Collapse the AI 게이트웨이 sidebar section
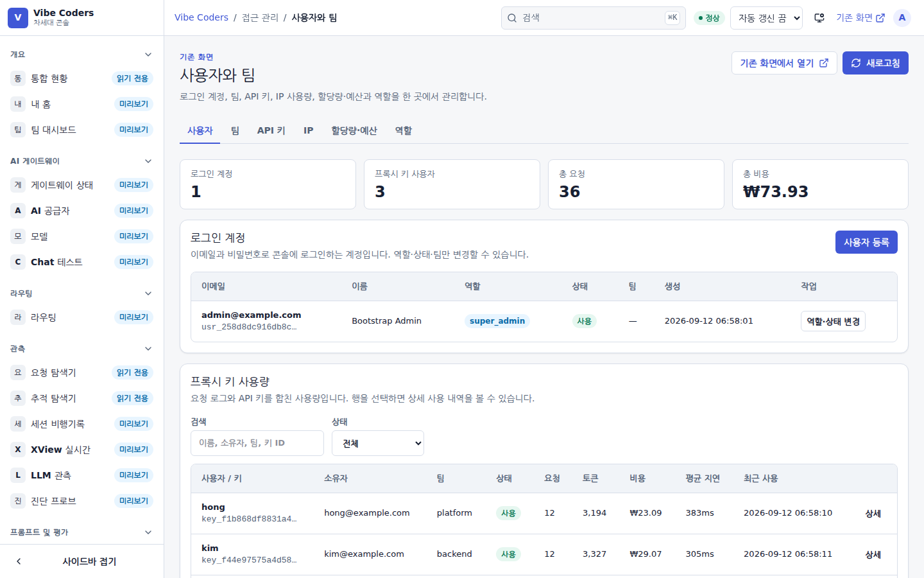The width and height of the screenshot is (924, 578). [148, 161]
